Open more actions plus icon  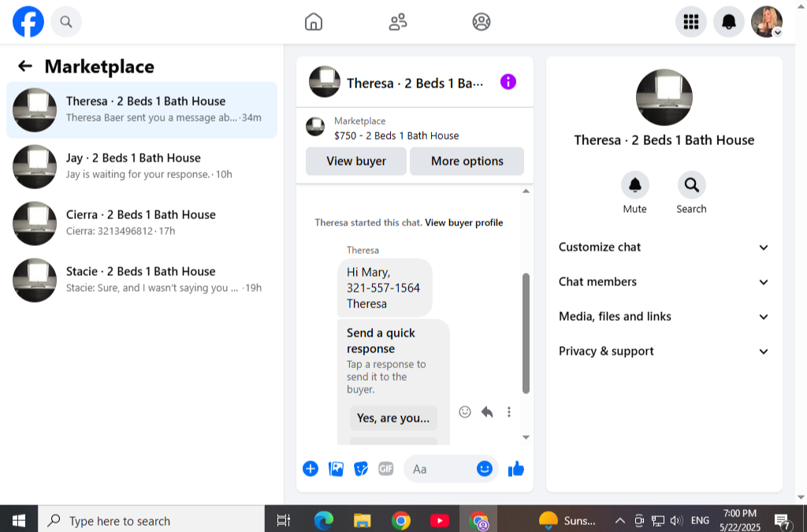click(x=311, y=469)
